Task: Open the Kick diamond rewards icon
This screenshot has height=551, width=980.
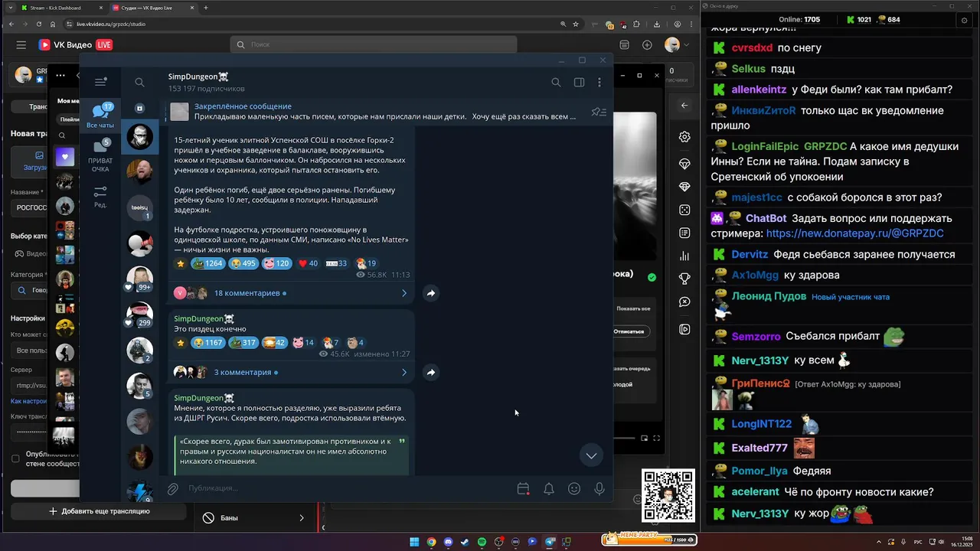Action: (x=684, y=187)
